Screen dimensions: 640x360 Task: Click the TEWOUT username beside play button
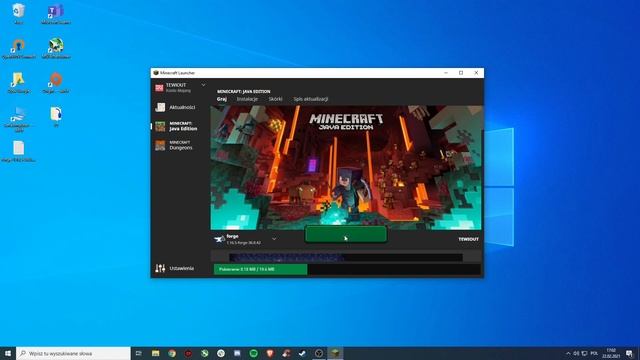click(468, 239)
